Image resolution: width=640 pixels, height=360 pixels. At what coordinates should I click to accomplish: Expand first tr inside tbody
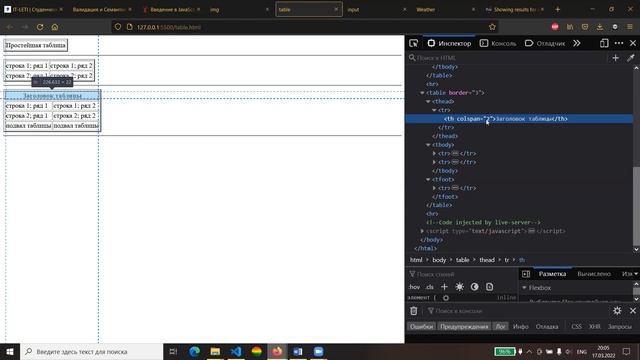(x=434, y=153)
